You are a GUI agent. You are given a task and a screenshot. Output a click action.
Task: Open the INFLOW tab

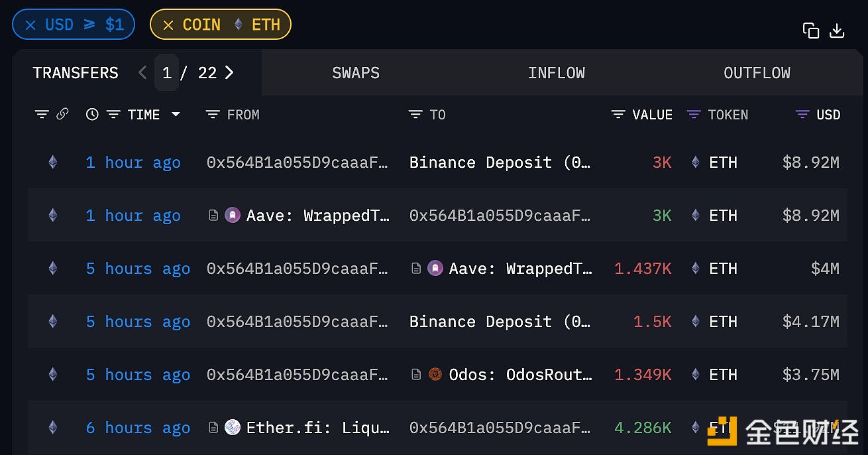[556, 73]
